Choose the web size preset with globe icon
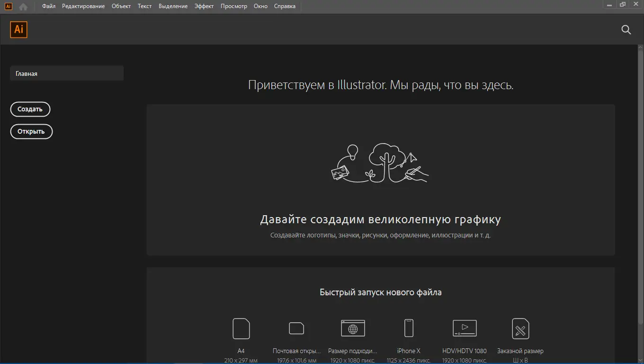Viewport: 644px width, 364px height. (x=353, y=328)
